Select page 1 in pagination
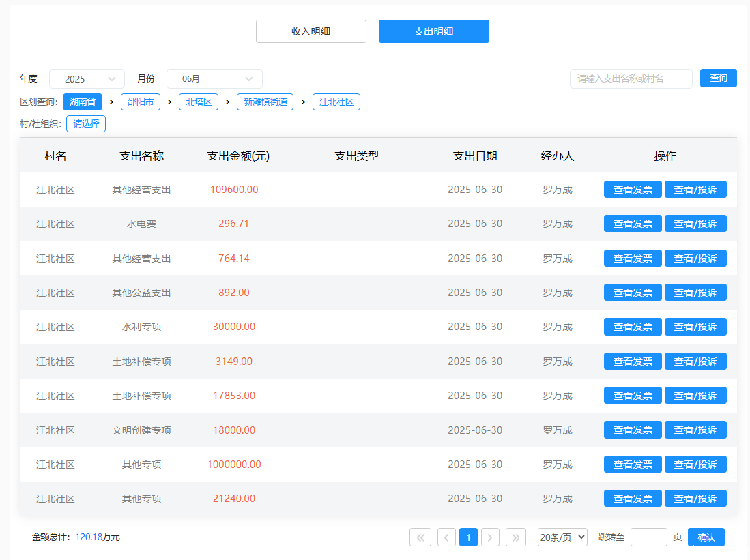Viewport: 750px width, 560px height. (x=468, y=537)
